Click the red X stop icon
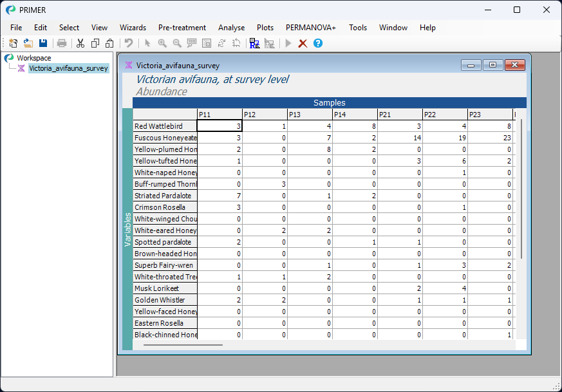The image size is (562, 392). click(x=303, y=43)
